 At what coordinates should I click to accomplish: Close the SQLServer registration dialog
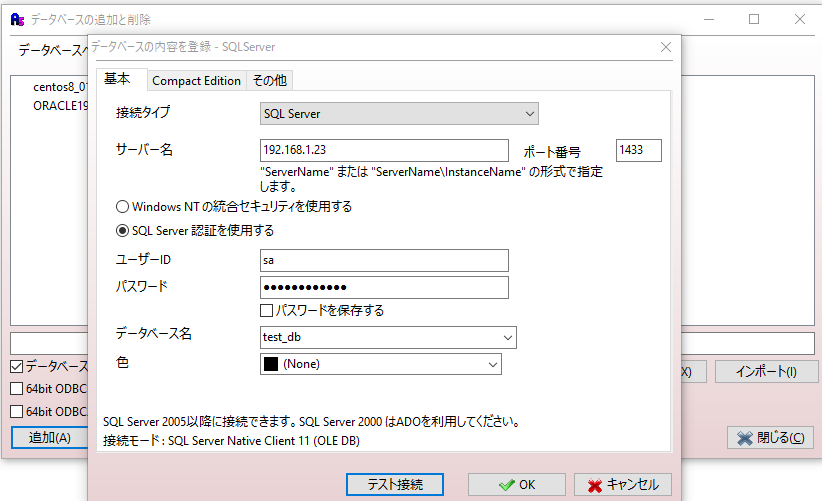pos(666,47)
